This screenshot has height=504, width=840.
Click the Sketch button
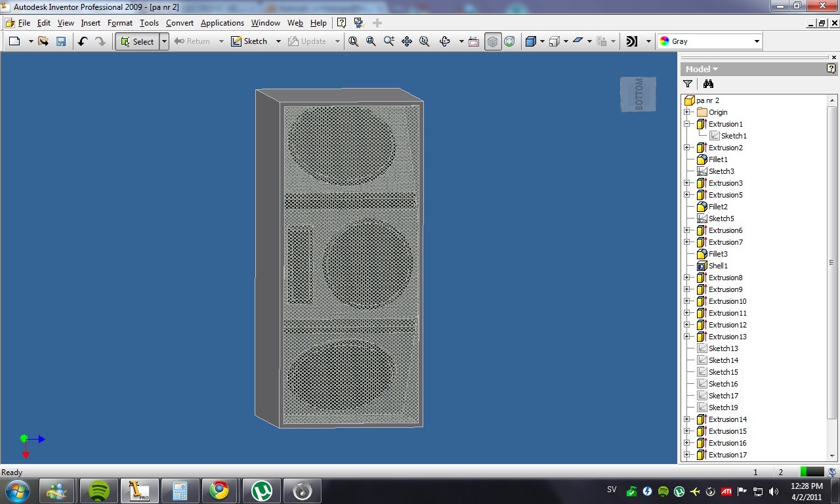tap(249, 41)
